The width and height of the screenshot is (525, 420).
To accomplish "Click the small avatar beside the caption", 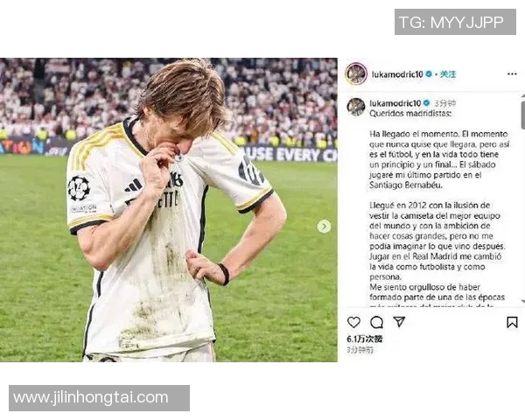I will click(x=356, y=107).
